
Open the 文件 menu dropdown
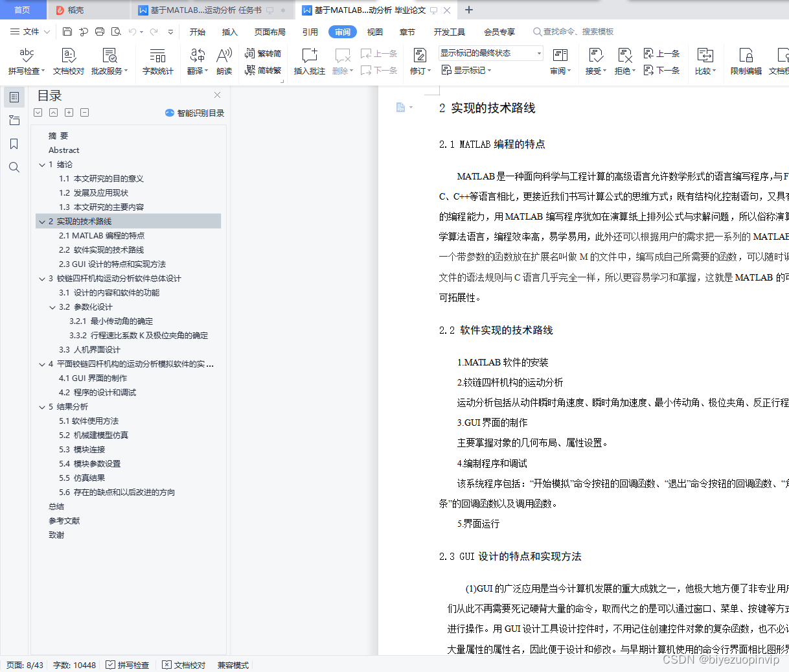point(30,32)
